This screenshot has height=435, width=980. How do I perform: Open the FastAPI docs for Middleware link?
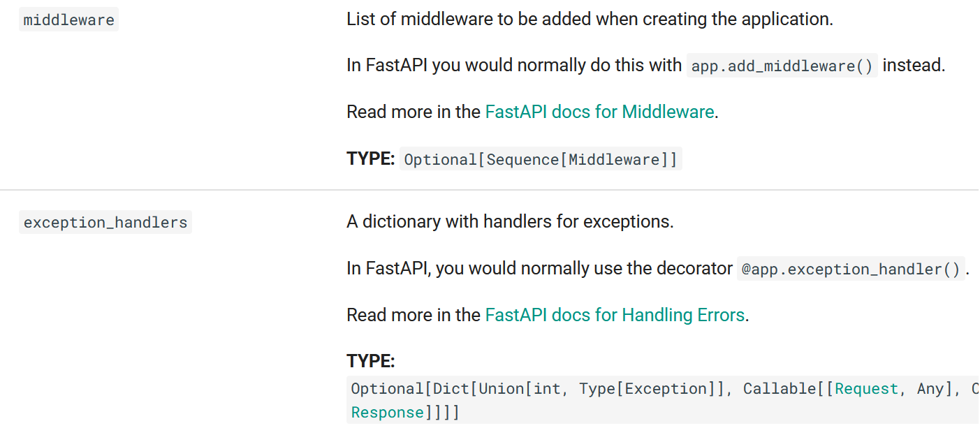[599, 112]
